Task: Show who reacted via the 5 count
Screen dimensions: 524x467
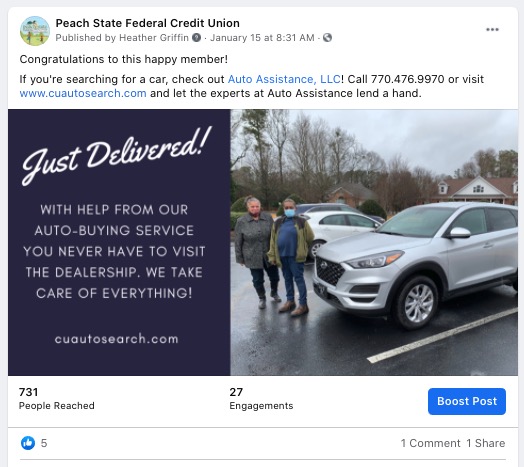Action: 44,443
